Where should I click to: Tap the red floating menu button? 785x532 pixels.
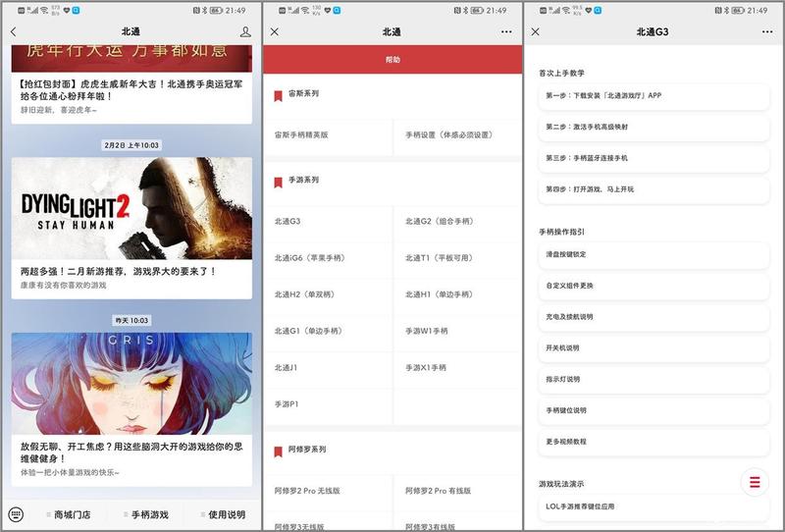[x=755, y=482]
